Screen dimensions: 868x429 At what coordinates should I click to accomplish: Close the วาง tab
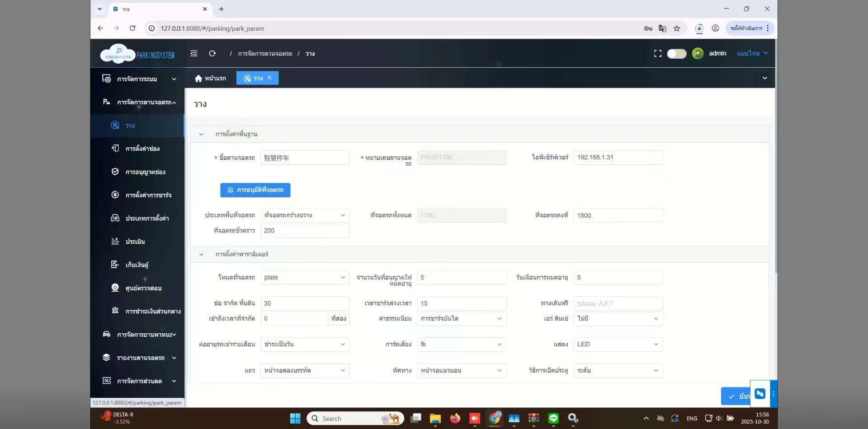[269, 78]
